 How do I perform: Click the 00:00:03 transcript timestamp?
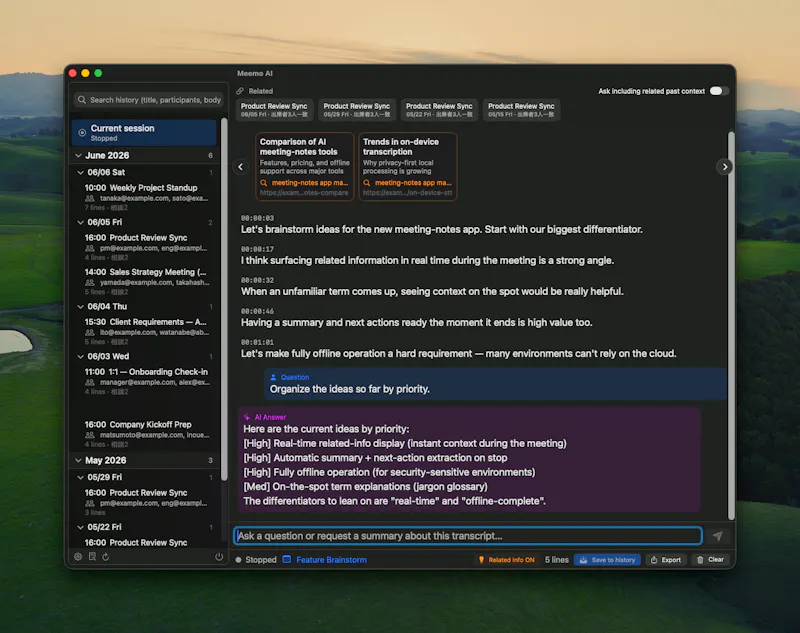[x=257, y=218]
